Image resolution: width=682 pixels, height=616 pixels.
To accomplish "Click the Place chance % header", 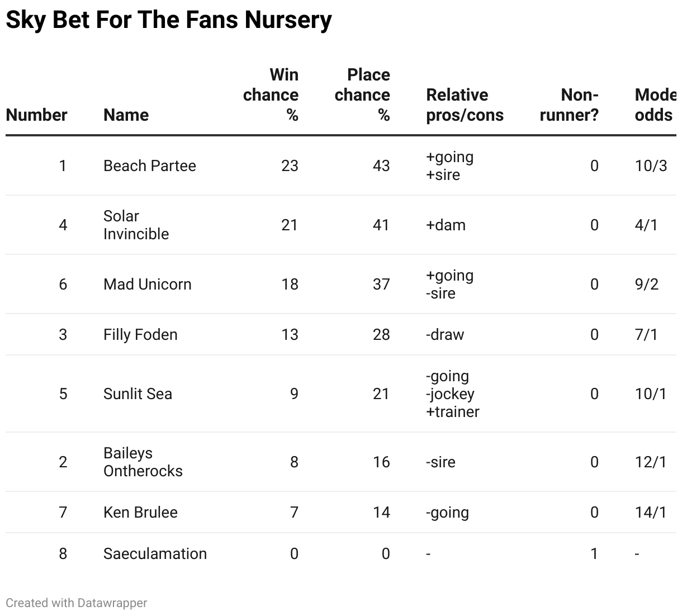I will point(362,95).
